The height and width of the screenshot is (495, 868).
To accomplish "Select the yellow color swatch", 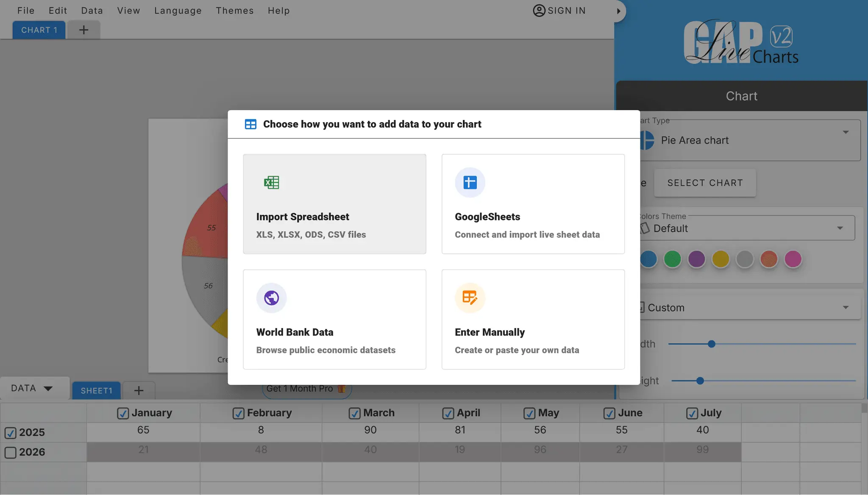I will (721, 259).
